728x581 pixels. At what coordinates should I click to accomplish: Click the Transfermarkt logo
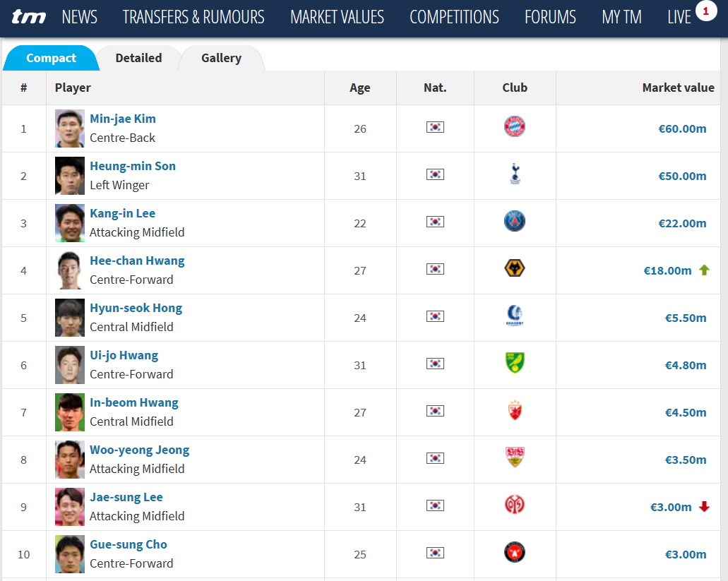tap(29, 17)
